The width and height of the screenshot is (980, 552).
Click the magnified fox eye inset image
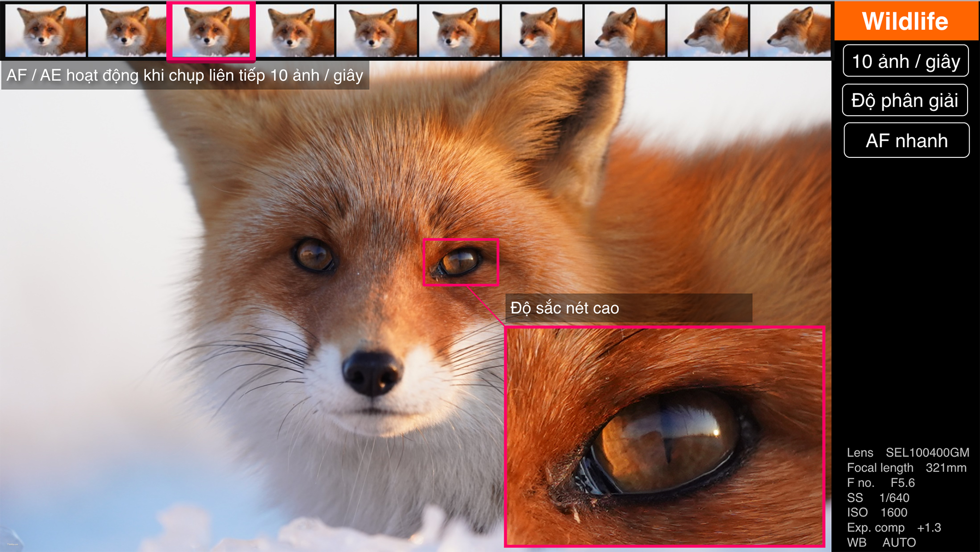(665, 436)
